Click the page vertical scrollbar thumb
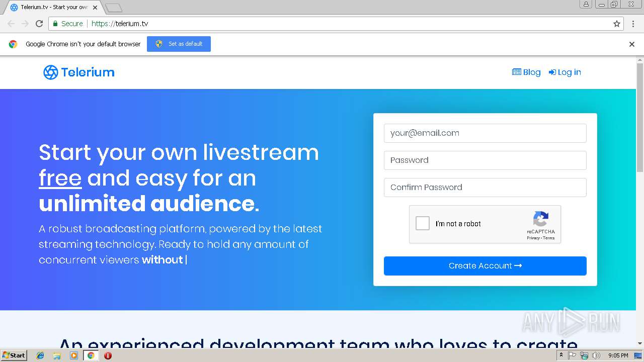Viewport: 644px width, 362px height. [x=640, y=118]
